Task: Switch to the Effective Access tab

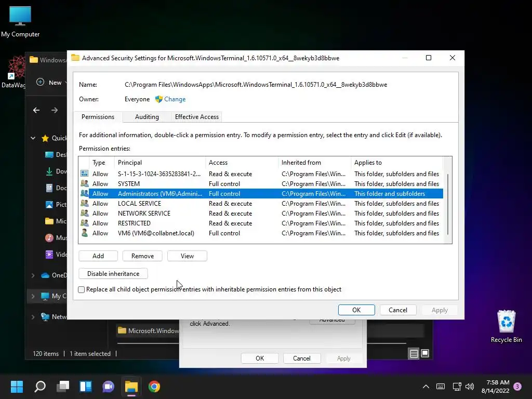Action: point(197,117)
